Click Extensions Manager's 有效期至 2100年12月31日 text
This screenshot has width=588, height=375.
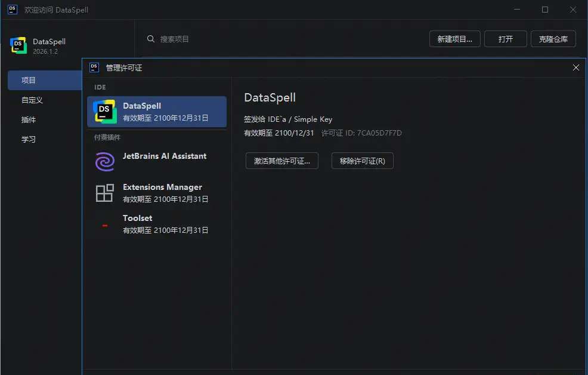(x=166, y=199)
